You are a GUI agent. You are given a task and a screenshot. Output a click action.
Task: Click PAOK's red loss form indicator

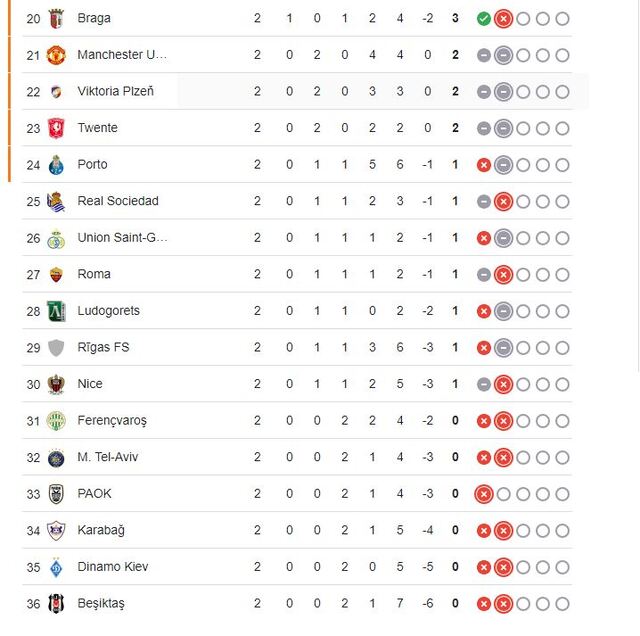pyautogui.click(x=484, y=494)
